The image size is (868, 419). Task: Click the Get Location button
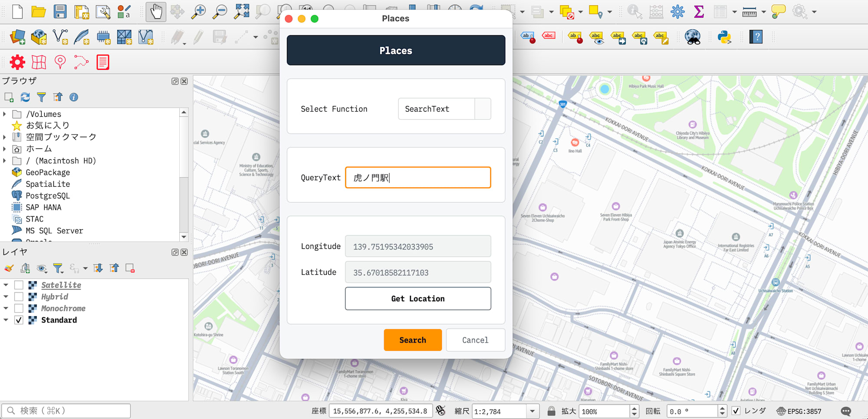coord(418,299)
